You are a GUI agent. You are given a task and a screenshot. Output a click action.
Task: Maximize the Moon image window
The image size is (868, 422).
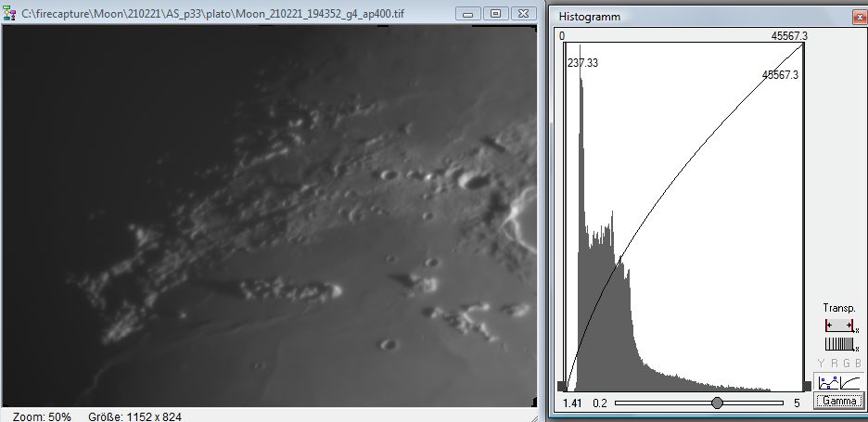[495, 13]
